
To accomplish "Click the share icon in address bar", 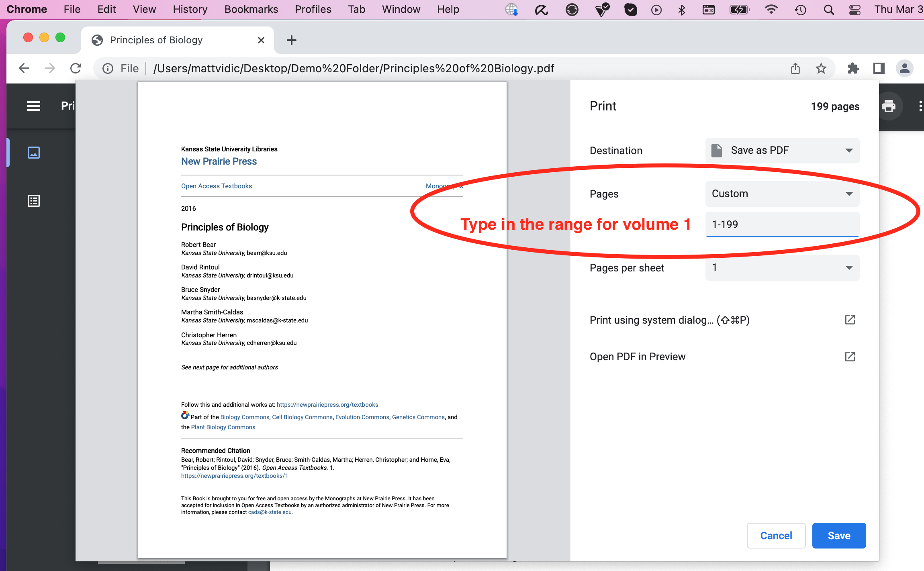I will [x=795, y=69].
